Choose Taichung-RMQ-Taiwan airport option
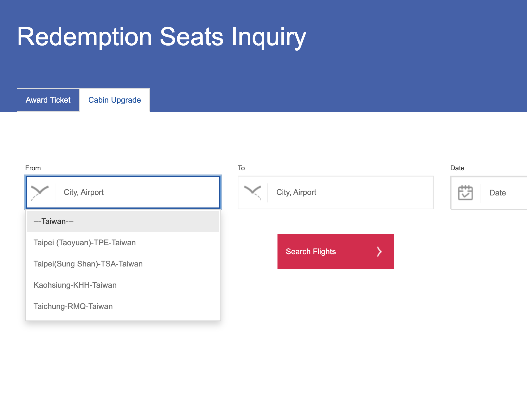The height and width of the screenshot is (420, 527). coord(73,306)
